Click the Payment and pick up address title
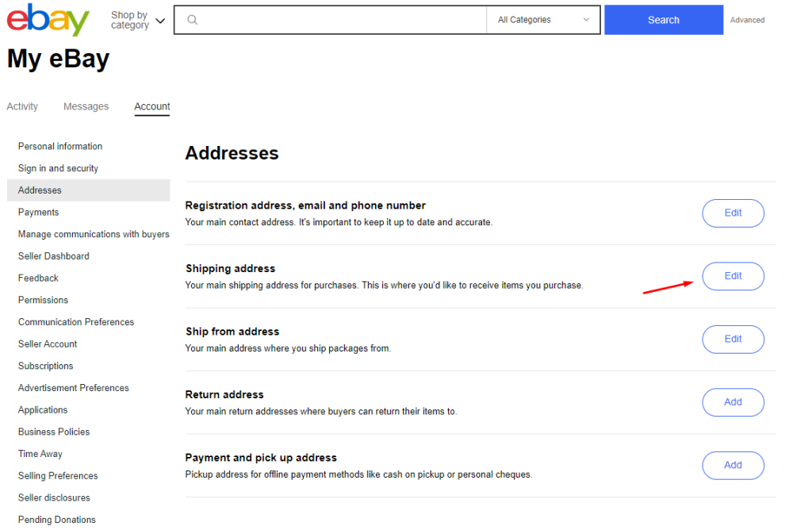This screenshot has height=530, width=812. [x=261, y=458]
